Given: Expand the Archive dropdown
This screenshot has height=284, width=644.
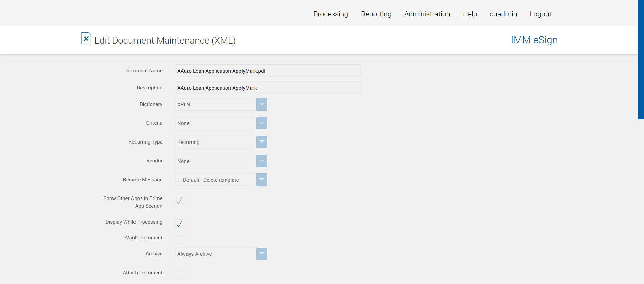Looking at the screenshot, I should tap(262, 254).
